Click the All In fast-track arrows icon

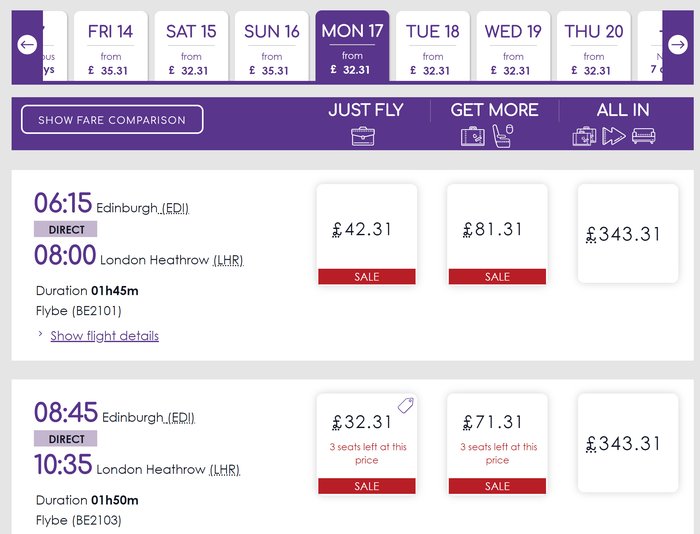[x=614, y=136]
